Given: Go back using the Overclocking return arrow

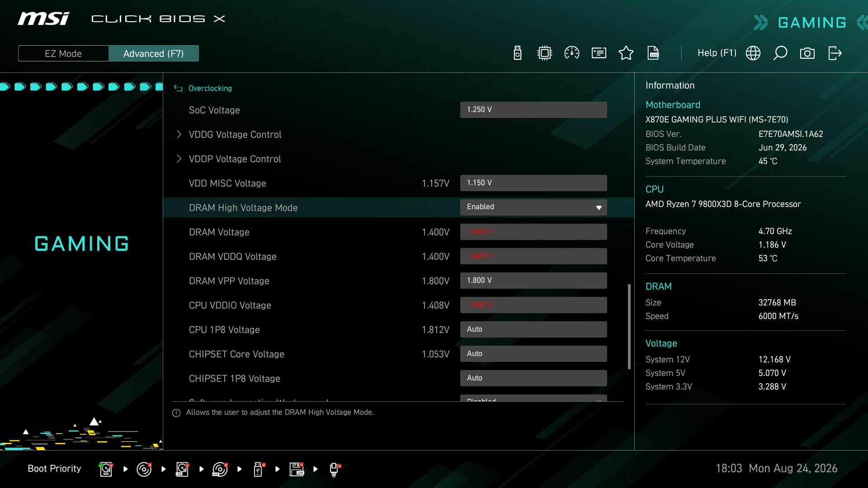Looking at the screenshot, I should (x=178, y=88).
